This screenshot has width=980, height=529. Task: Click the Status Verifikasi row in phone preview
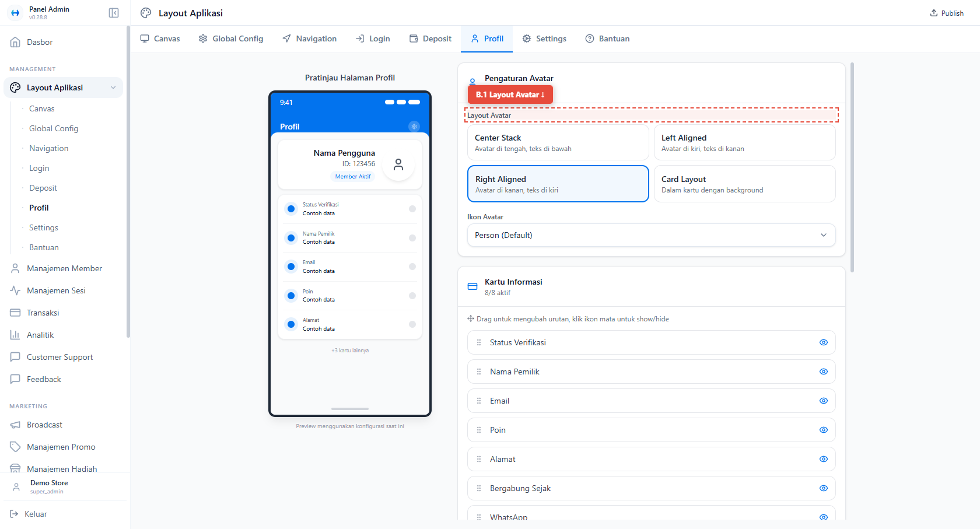coord(350,209)
